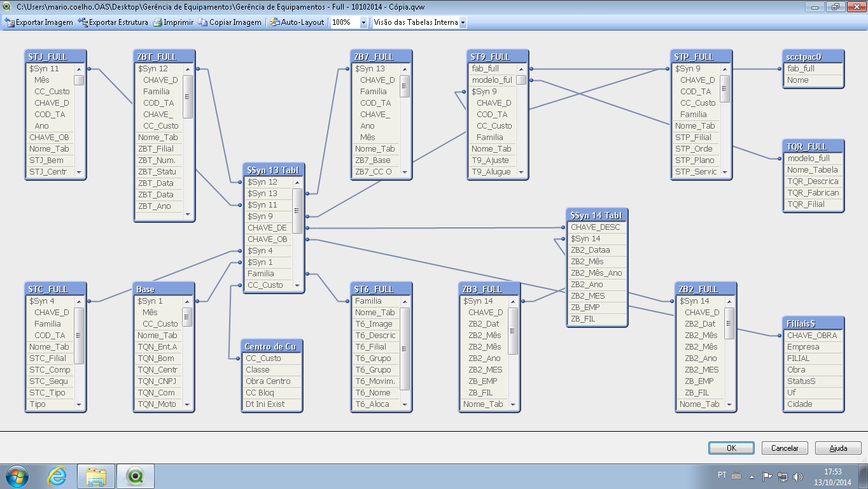Select the TQR_FULL table header

point(813,146)
